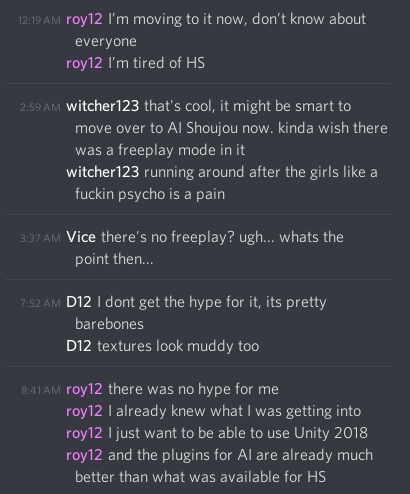Click the 8:41 AM timestamp
Image resolution: width=410 pixels, height=494 pixels.
(x=41, y=390)
